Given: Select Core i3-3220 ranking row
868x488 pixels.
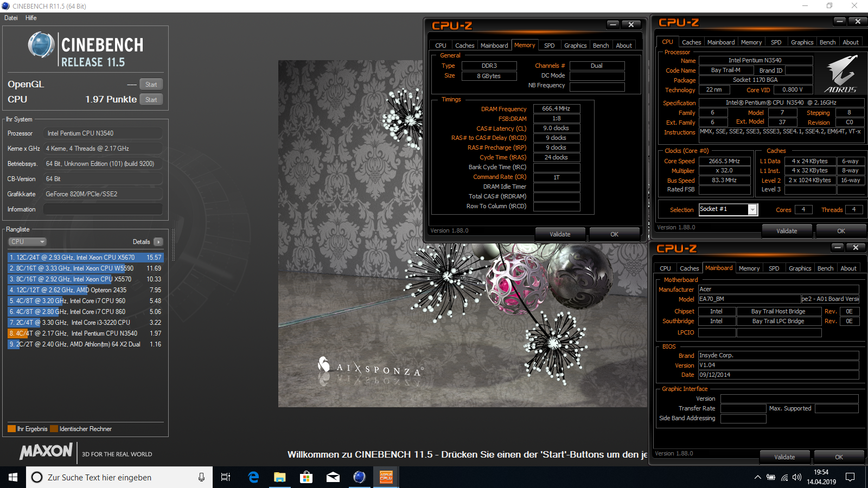Looking at the screenshot, I should (x=85, y=323).
